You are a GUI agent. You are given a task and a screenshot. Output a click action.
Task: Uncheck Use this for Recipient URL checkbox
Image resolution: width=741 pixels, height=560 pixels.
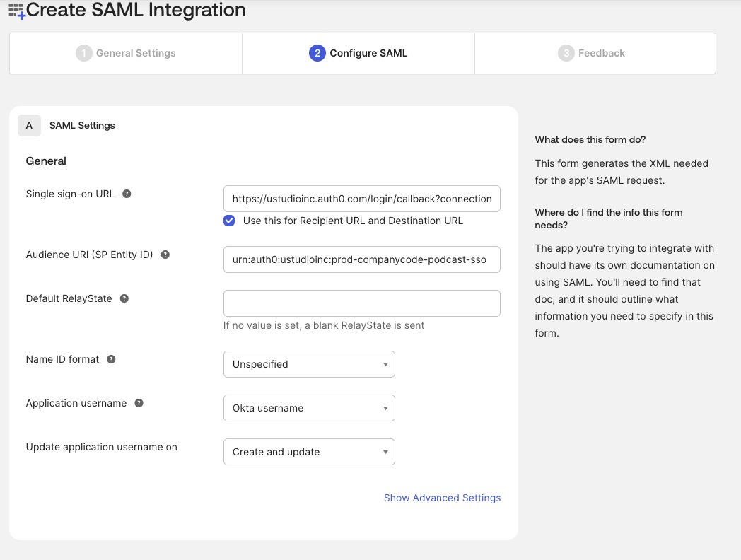229,221
